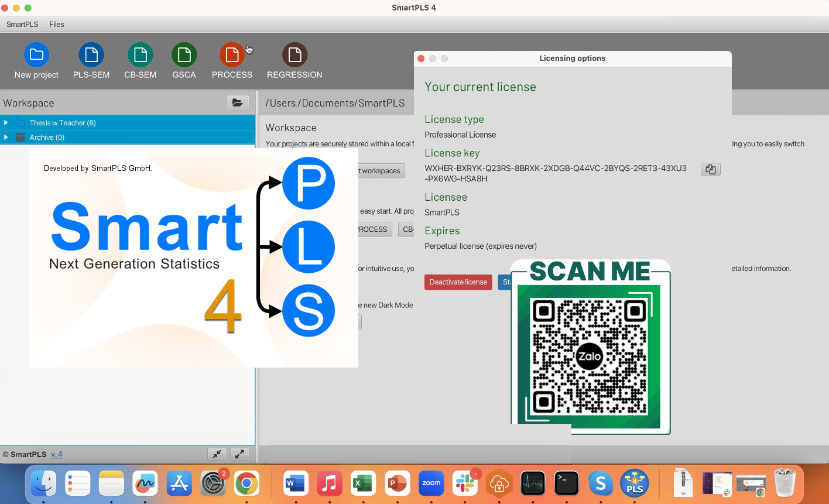This screenshot has height=504, width=829.
Task: Click the collapse panel arrows button
Action: [x=217, y=454]
